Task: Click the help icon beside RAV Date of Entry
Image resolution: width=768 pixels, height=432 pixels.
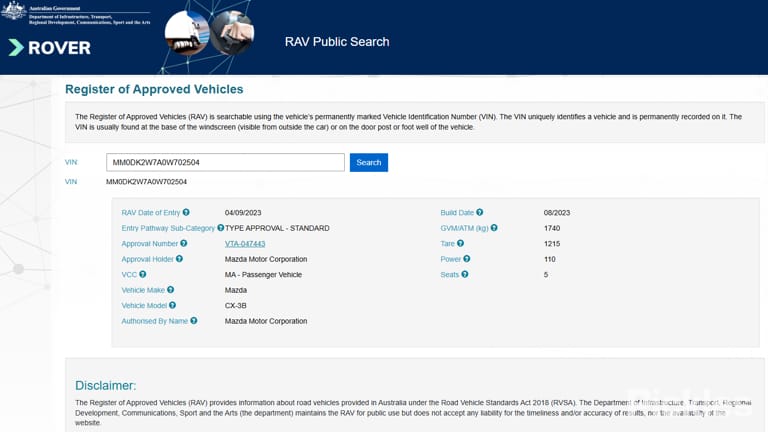Action: (186, 212)
